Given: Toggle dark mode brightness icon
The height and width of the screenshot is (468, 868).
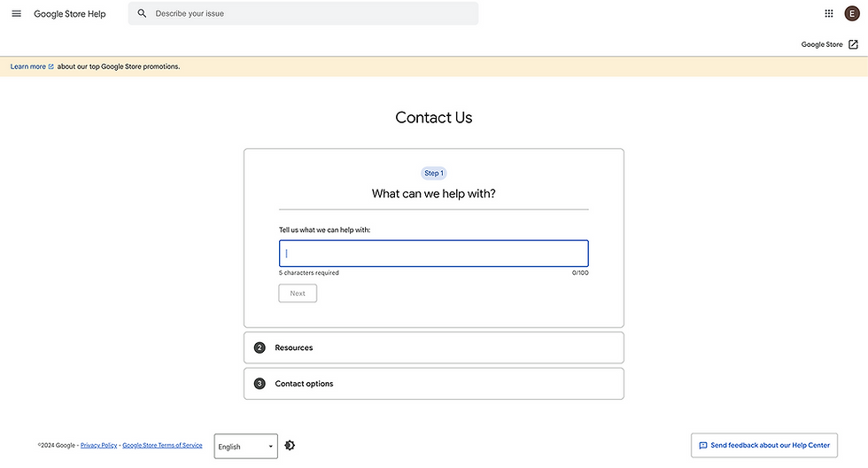Looking at the screenshot, I should (290, 445).
